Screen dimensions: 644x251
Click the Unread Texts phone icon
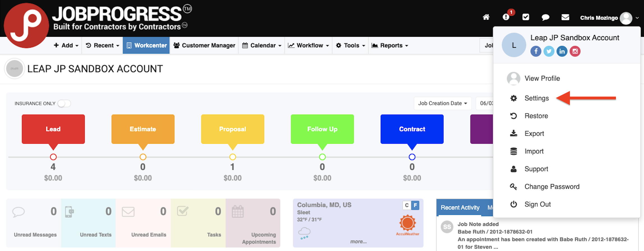[x=69, y=212]
